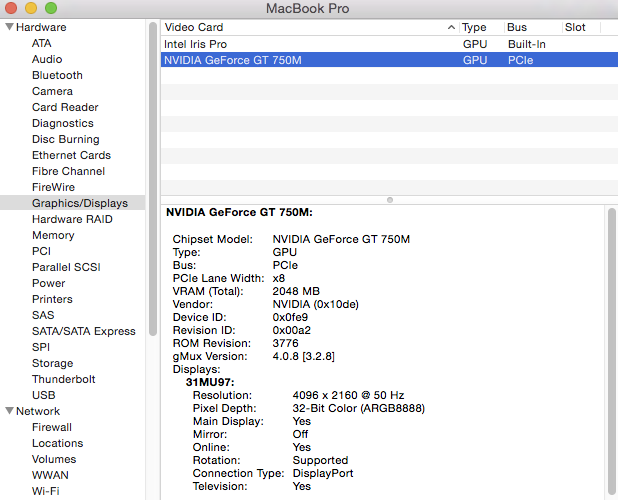Click the ROM Revision value 3776
The image size is (618, 500).
point(285,343)
